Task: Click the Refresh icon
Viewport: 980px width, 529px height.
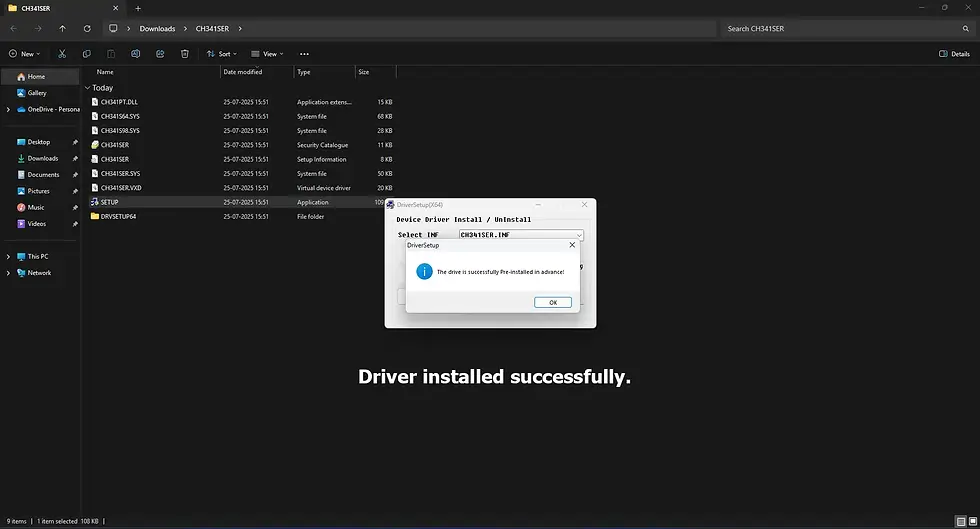Action: point(87,28)
